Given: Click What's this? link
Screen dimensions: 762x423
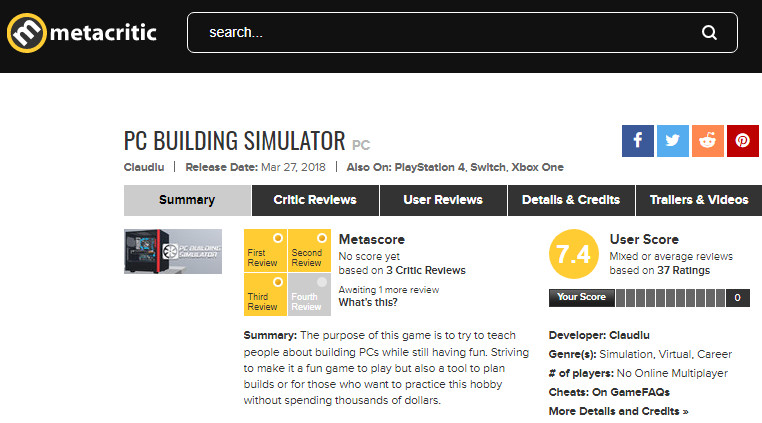Looking at the screenshot, I should coord(368,302).
